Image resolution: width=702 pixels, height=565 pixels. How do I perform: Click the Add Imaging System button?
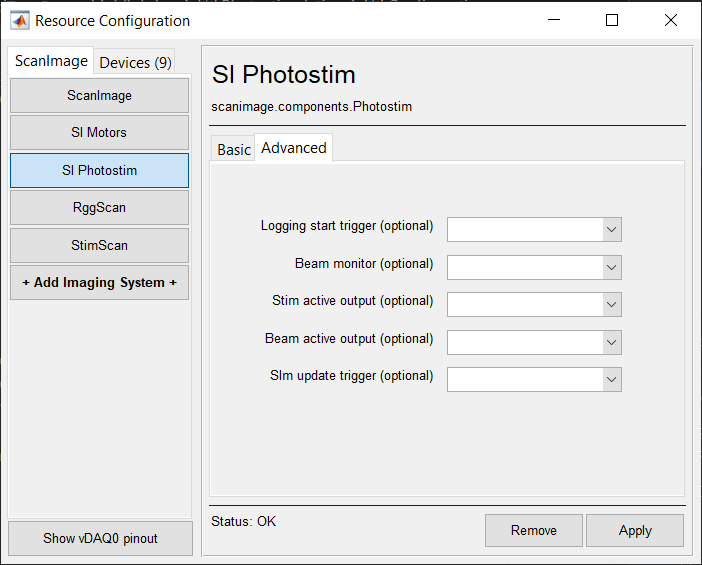[x=99, y=282]
